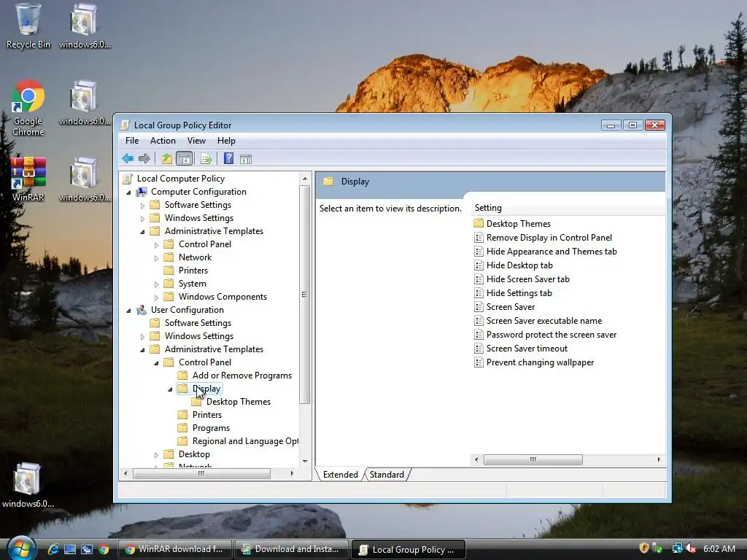Screen dimensions: 747x560
Task: Select the Programs tree node
Action: [211, 428]
